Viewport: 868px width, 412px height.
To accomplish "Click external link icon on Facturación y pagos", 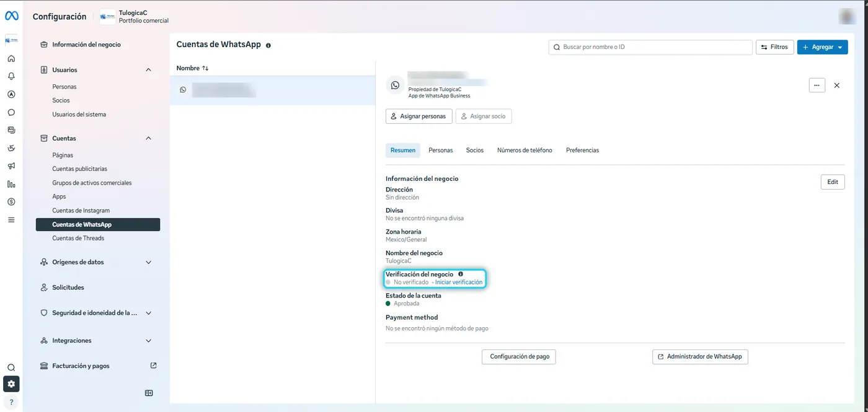I will [154, 366].
